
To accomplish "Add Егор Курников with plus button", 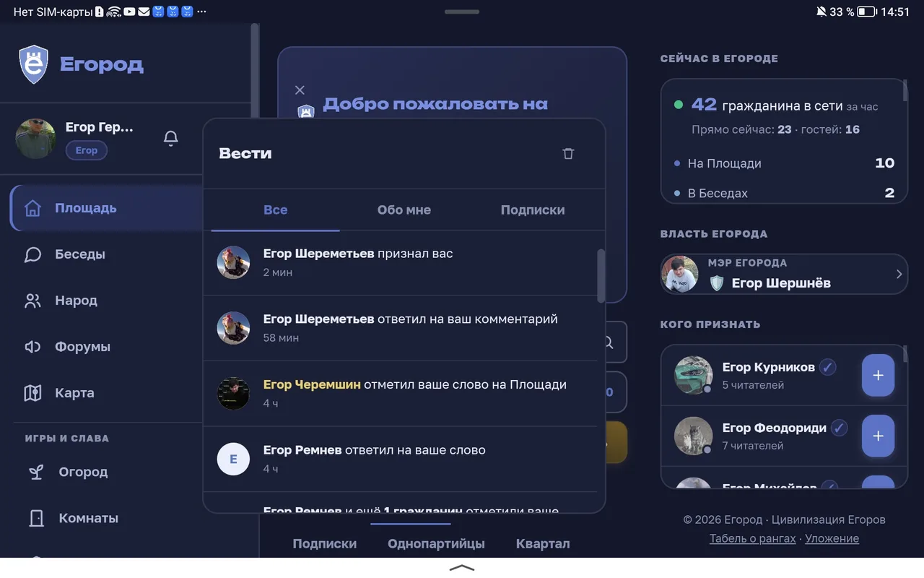I will [878, 376].
